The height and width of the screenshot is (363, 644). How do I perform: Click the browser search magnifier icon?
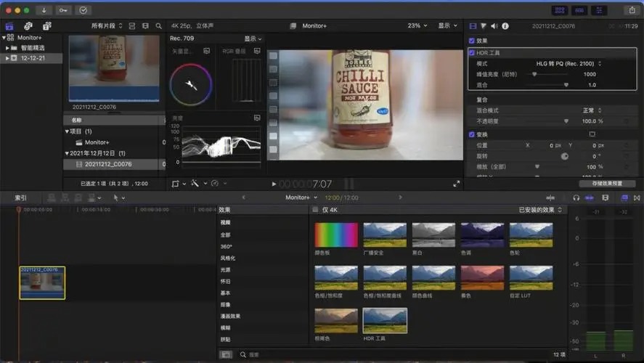click(158, 26)
